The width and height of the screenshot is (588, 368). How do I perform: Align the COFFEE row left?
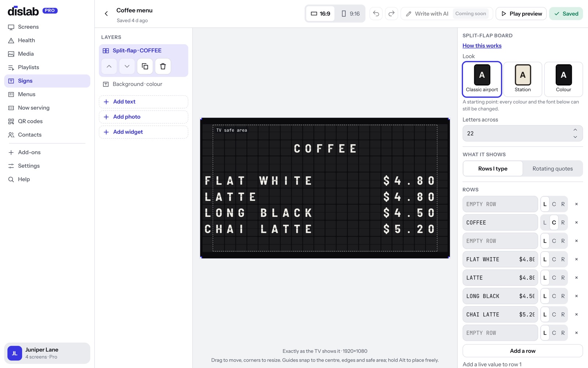pyautogui.click(x=545, y=223)
